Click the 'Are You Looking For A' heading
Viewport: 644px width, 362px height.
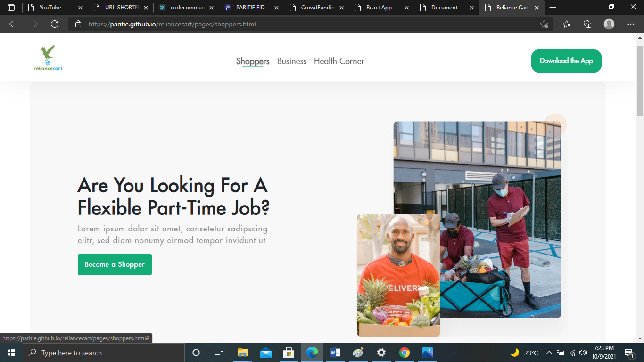[x=173, y=185]
